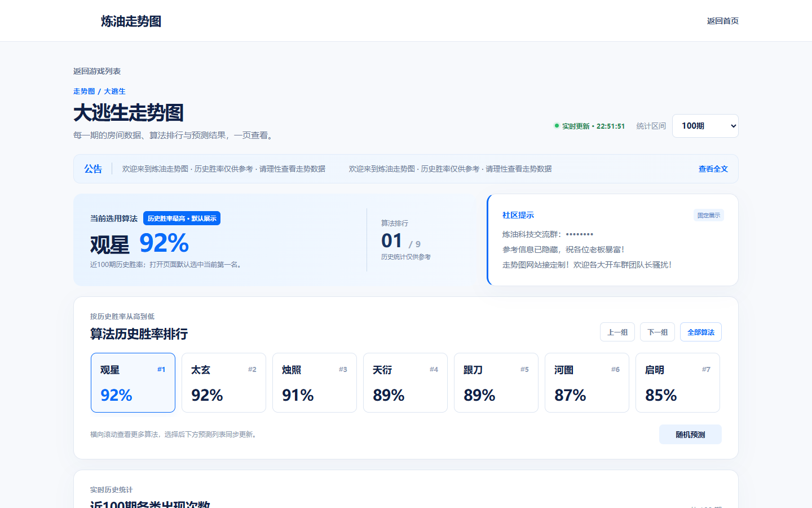Click the 下一组 button
812x508 pixels.
pos(657,332)
